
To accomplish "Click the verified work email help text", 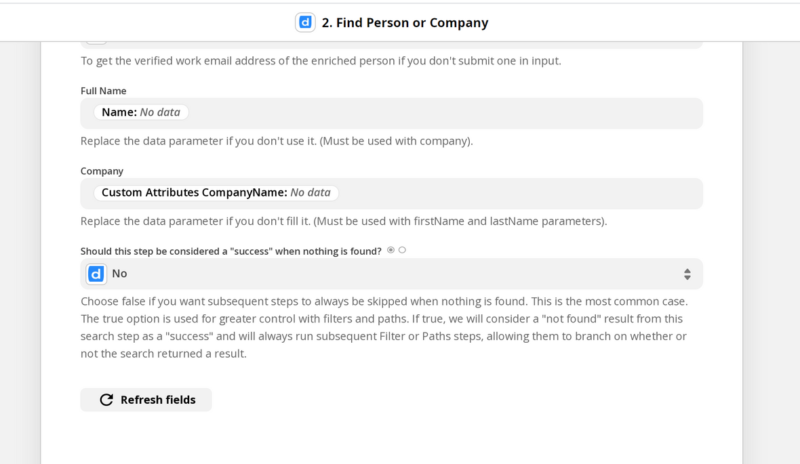I will 321,61.
